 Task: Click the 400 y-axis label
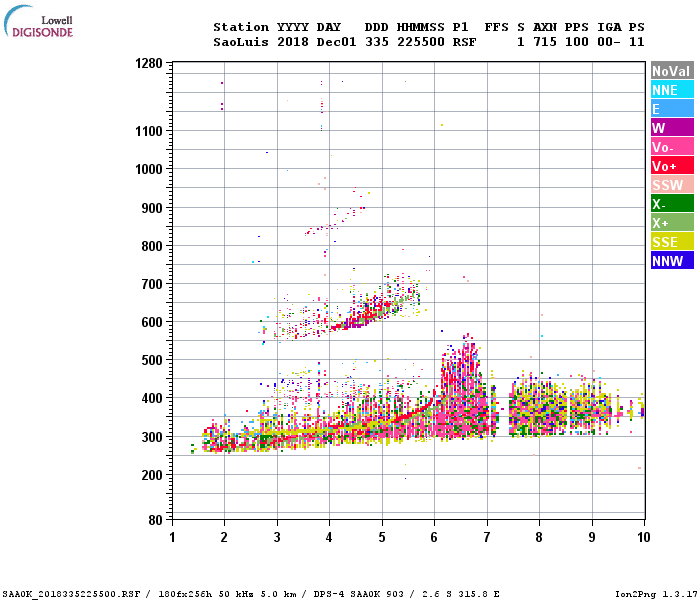click(152, 398)
